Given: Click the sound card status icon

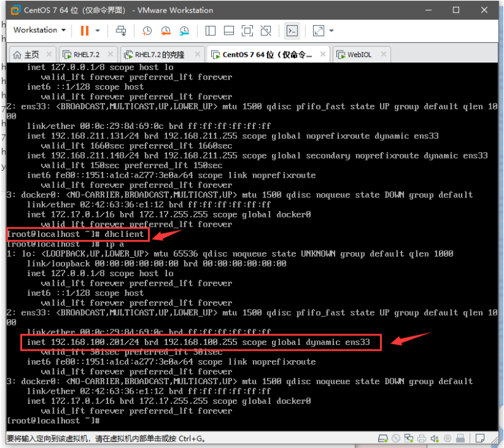Looking at the screenshot, I should [434, 439].
